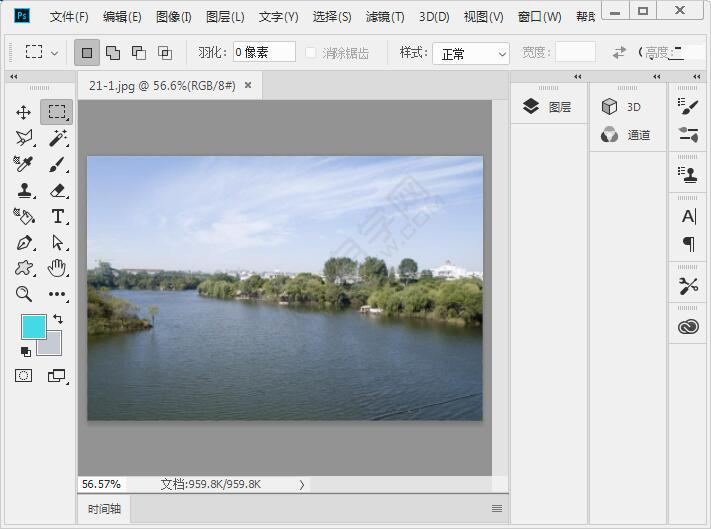
Task: Swap foreground and background colors
Action: (58, 319)
